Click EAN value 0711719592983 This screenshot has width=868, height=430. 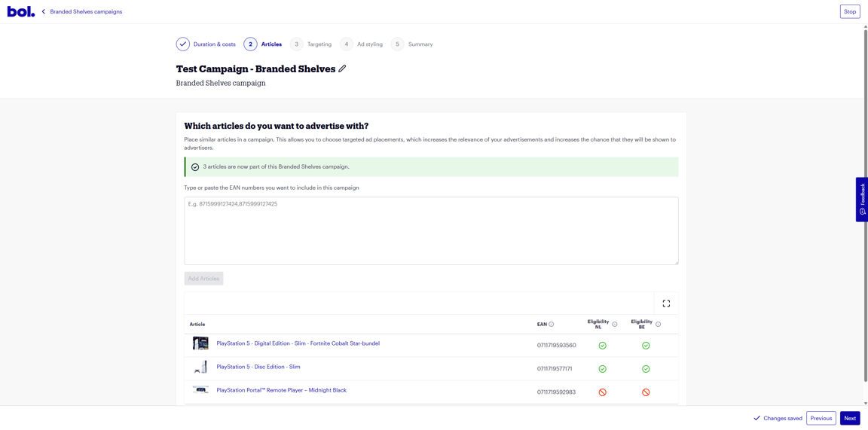[556, 392]
